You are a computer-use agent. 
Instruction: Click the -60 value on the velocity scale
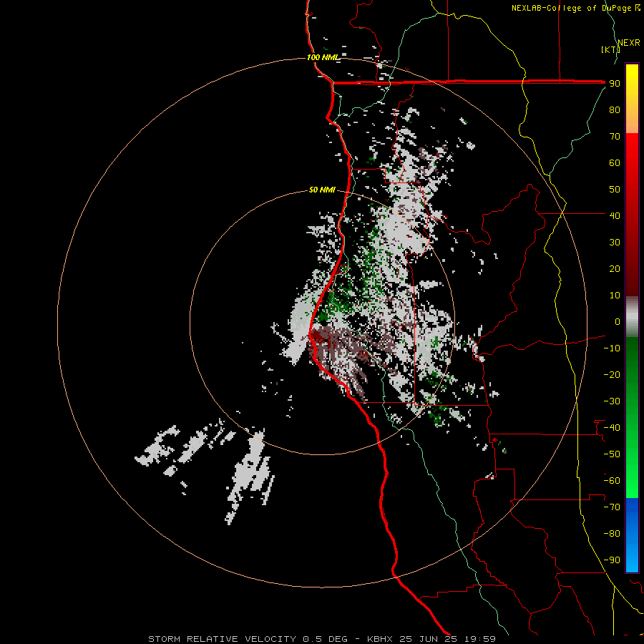click(x=612, y=481)
